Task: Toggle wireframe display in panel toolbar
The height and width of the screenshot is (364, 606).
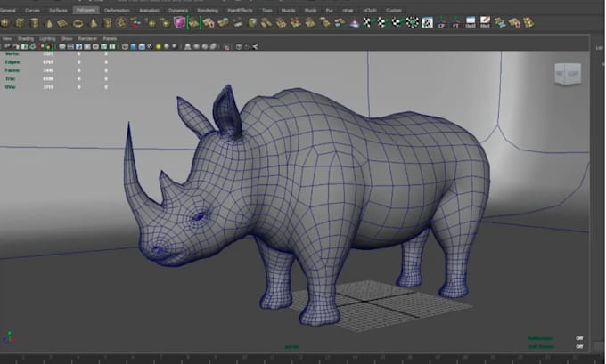Action: (x=125, y=46)
